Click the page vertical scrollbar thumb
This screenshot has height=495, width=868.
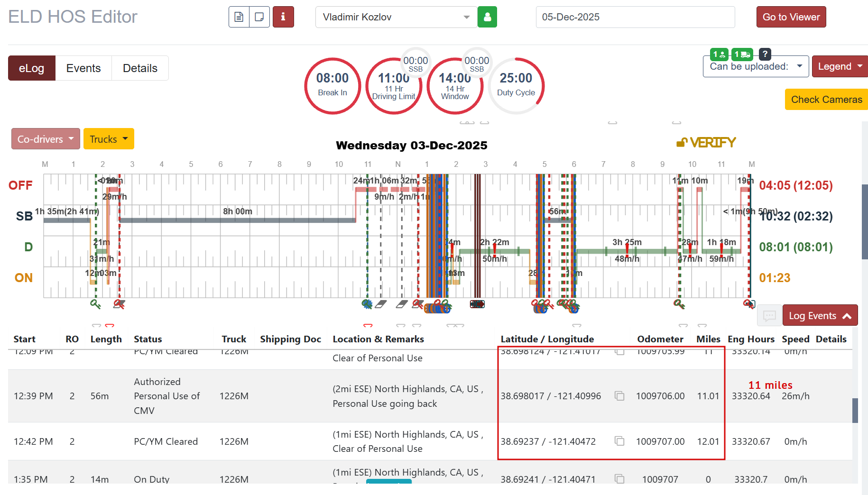(865, 222)
